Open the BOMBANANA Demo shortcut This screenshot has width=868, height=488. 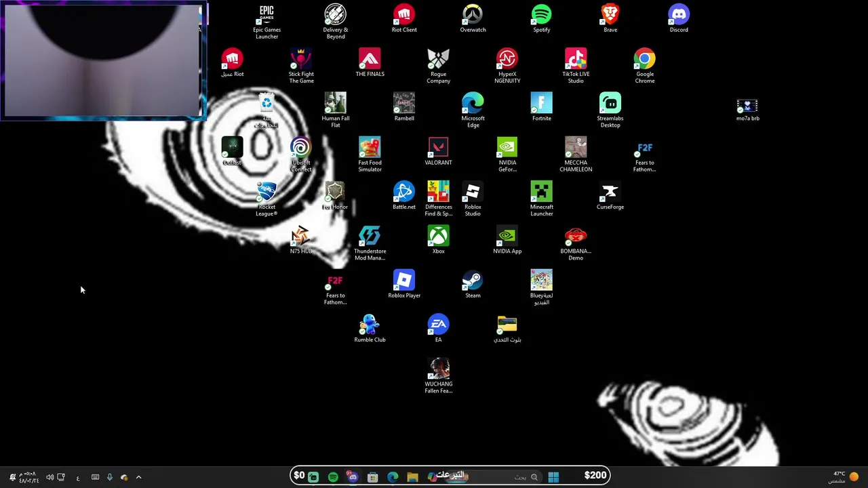pos(576,243)
